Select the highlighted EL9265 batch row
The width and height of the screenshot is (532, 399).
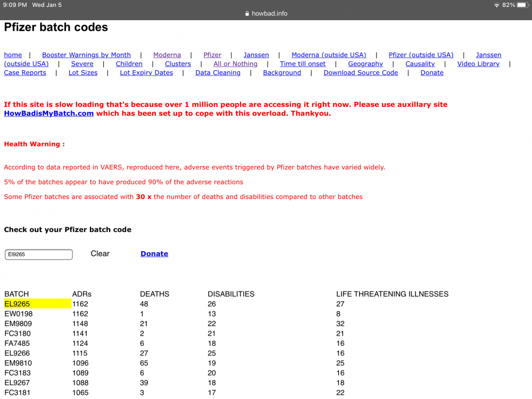[x=37, y=304]
